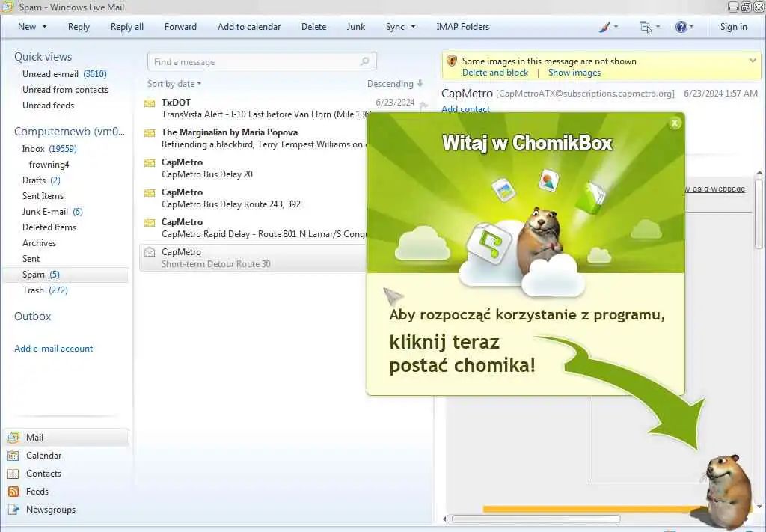Image resolution: width=766 pixels, height=532 pixels.
Task: Open the Inbox folder
Action: [49, 148]
